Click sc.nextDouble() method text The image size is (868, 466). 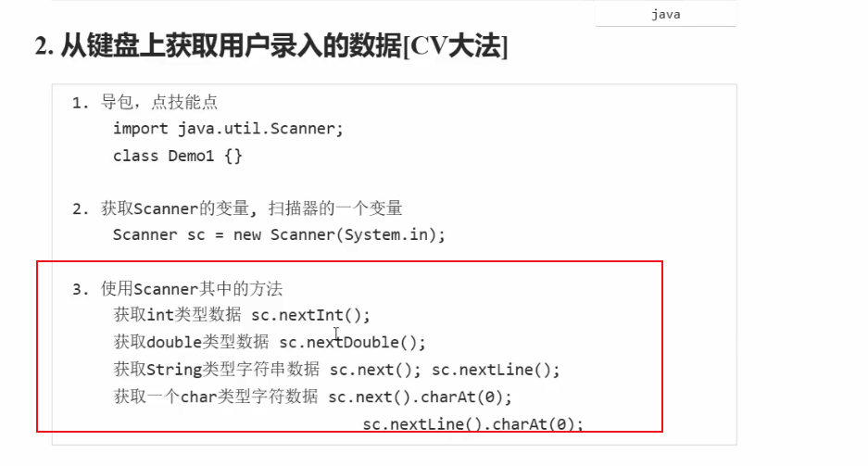(x=353, y=343)
